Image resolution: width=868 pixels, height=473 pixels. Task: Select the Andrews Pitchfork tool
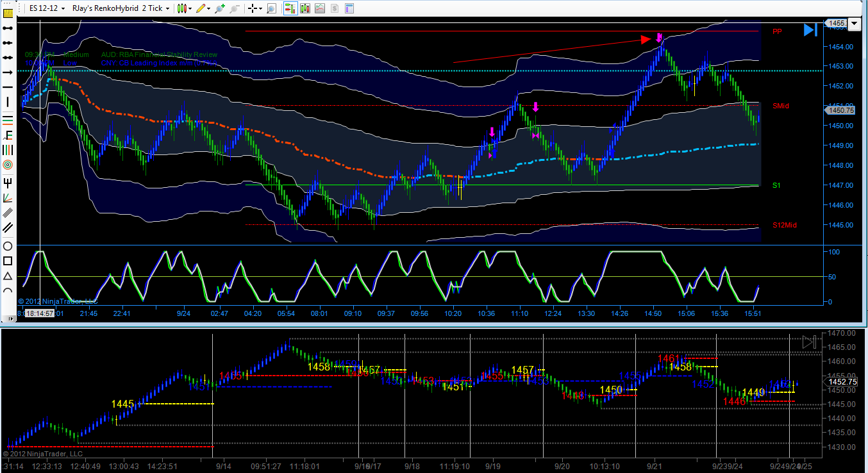[8, 182]
